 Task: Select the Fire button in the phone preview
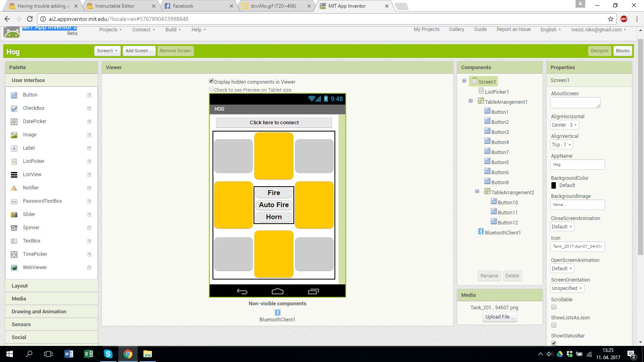tap(274, 193)
